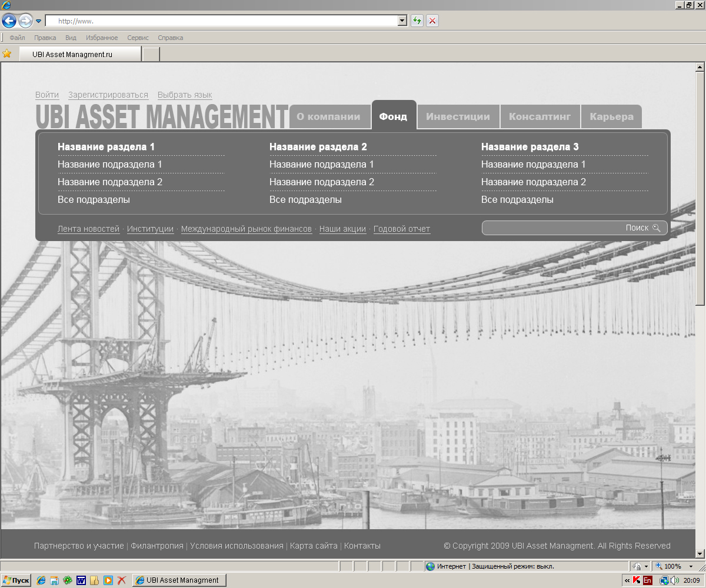This screenshot has width=706, height=588.
Task: Open the Годовой отчет link
Action: click(x=402, y=229)
